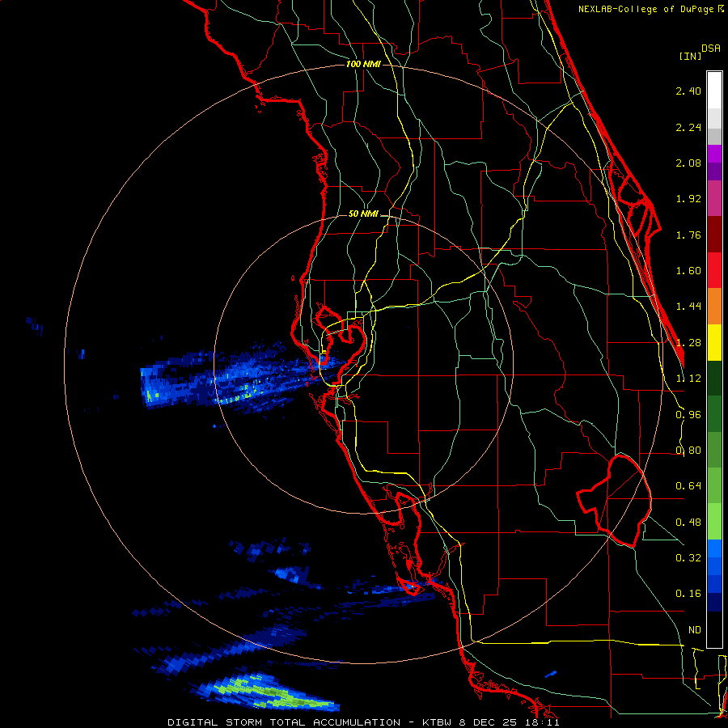Pick the pink legend swatch at 1.92
Viewport: 728px width, 728px height.
click(x=714, y=198)
